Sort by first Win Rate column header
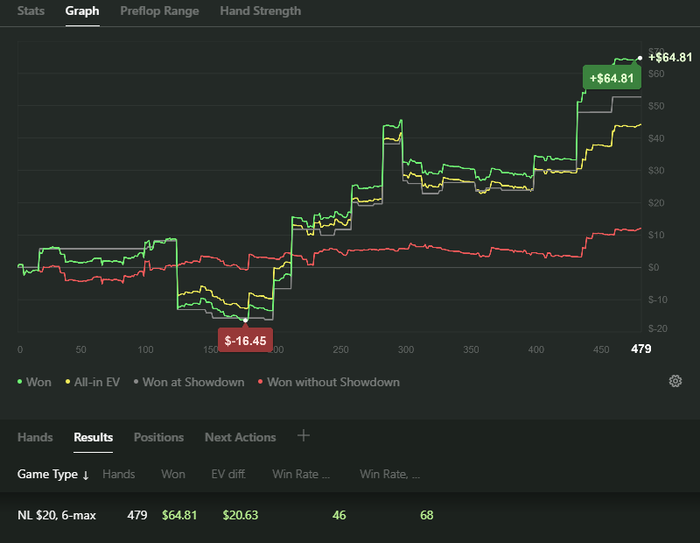The width and height of the screenshot is (700, 543). [301, 474]
